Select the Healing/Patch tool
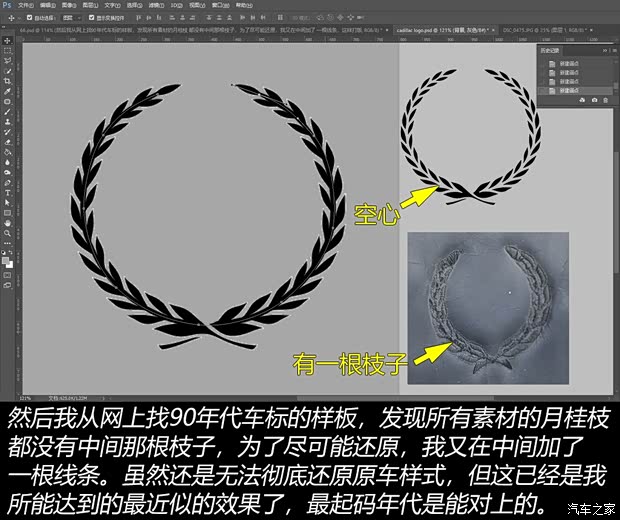Screen dimensions: 620x520 [x=8, y=102]
